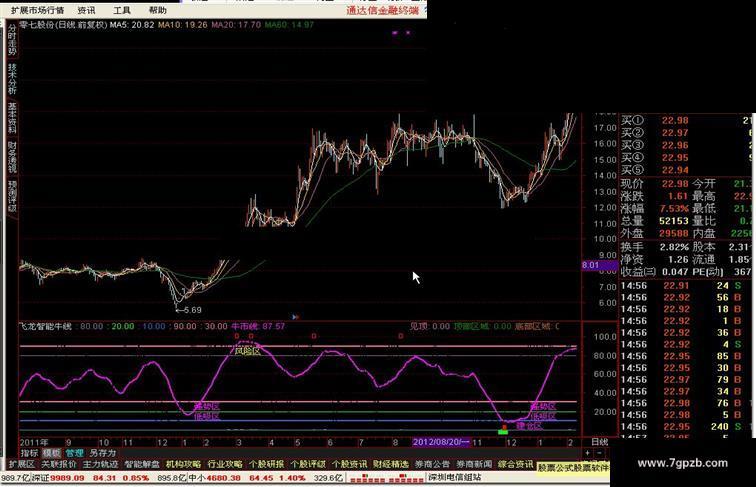756x487 pixels.
Task: Switch to 分时走势 side tab
Action: pyautogui.click(x=12, y=40)
